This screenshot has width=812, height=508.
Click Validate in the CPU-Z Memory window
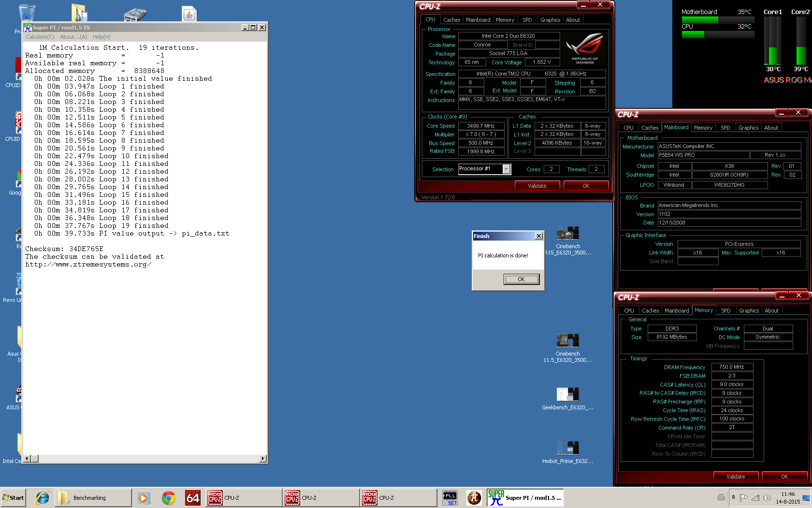736,477
